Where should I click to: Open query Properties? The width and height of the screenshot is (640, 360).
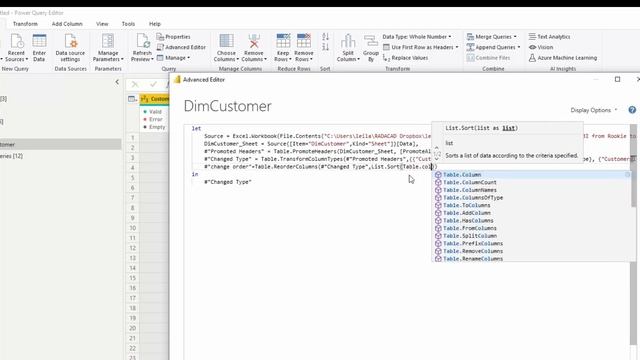click(173, 37)
